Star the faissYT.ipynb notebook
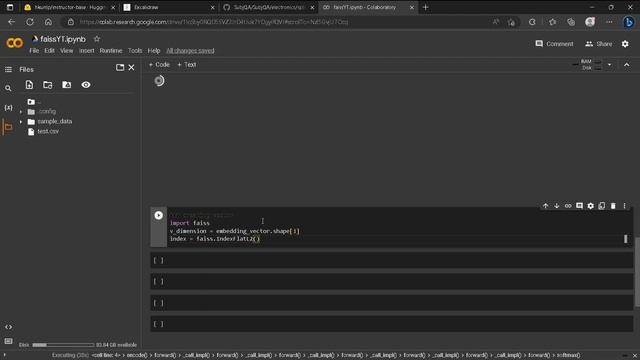The width and height of the screenshot is (640, 360). click(97, 39)
